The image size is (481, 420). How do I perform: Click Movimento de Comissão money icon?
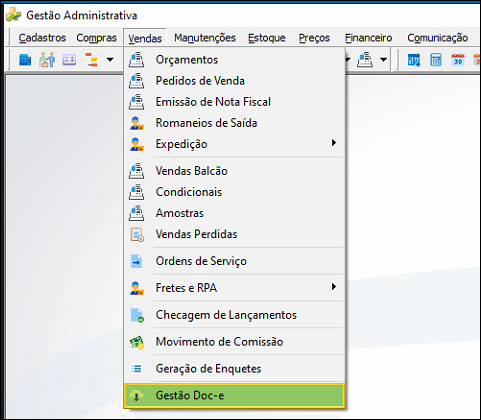[137, 342]
